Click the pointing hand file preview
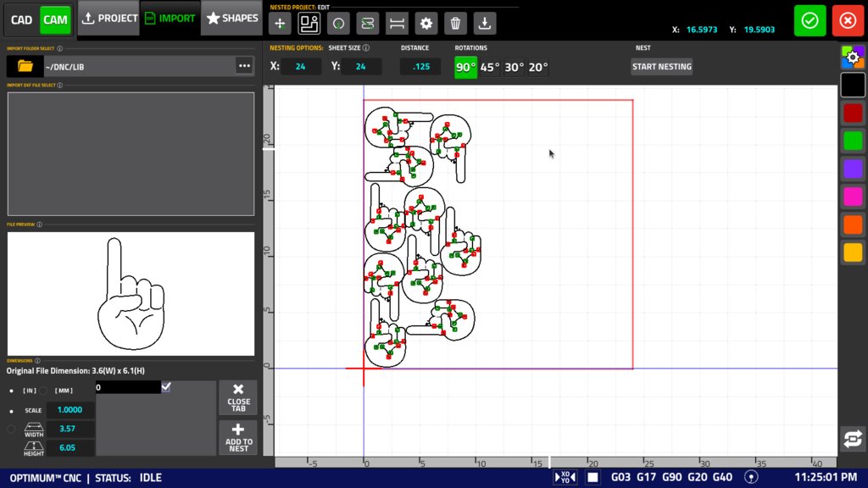The width and height of the screenshot is (868, 488). coord(131,294)
